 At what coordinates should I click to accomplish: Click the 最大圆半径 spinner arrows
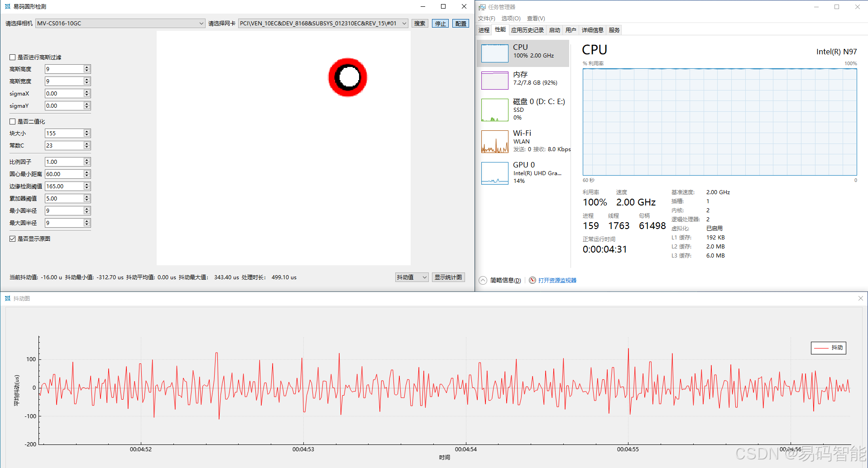coord(86,223)
